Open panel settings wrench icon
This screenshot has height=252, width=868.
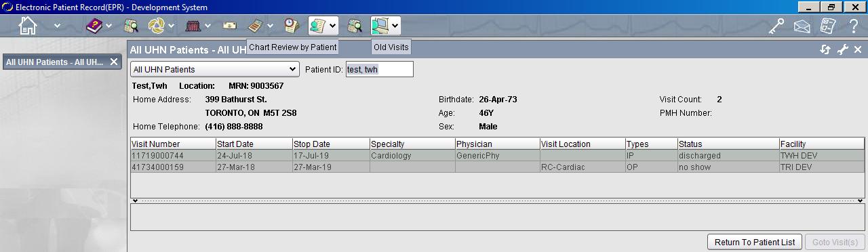(843, 49)
